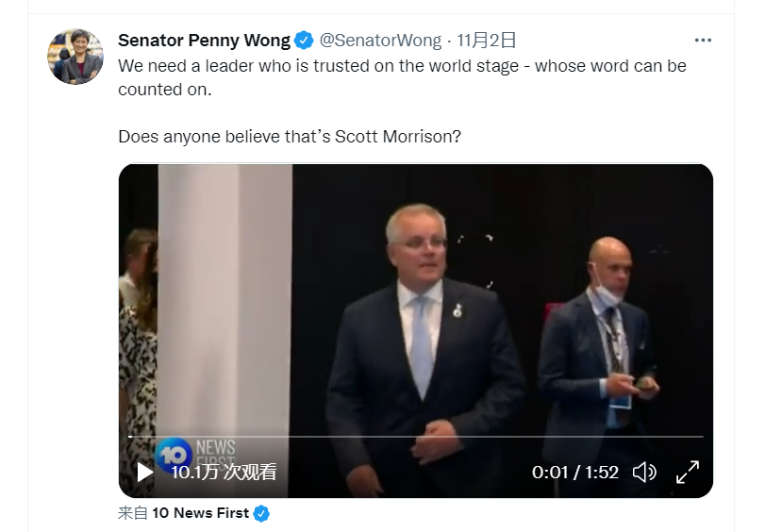Open the tweet's 11月2日 timestamp
Screen dimensions: 765x532
(487, 41)
